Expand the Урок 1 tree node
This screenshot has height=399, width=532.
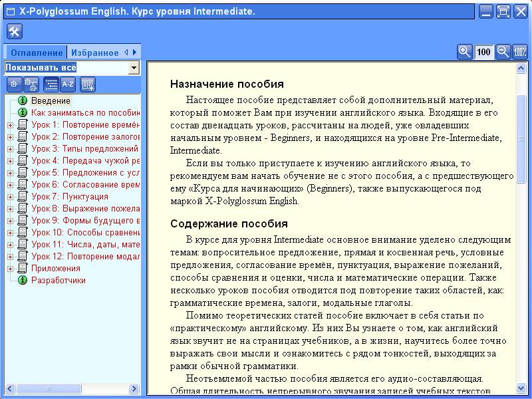(x=10, y=125)
